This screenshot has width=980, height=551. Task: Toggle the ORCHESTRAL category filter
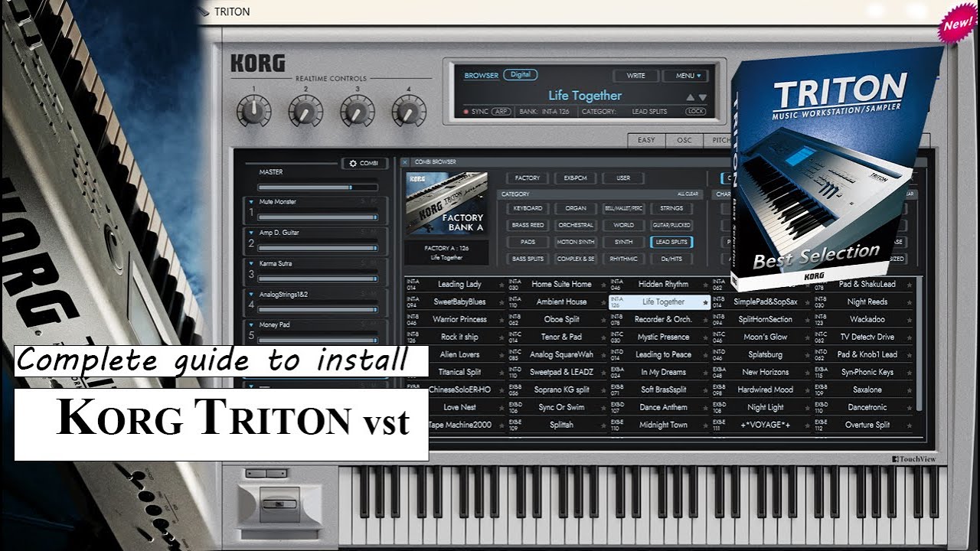click(576, 225)
